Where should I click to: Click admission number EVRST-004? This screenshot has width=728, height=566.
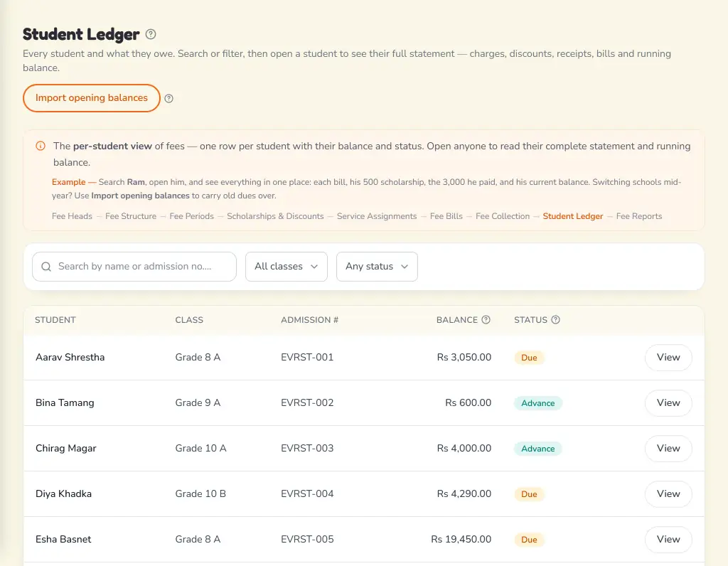pyautogui.click(x=307, y=493)
